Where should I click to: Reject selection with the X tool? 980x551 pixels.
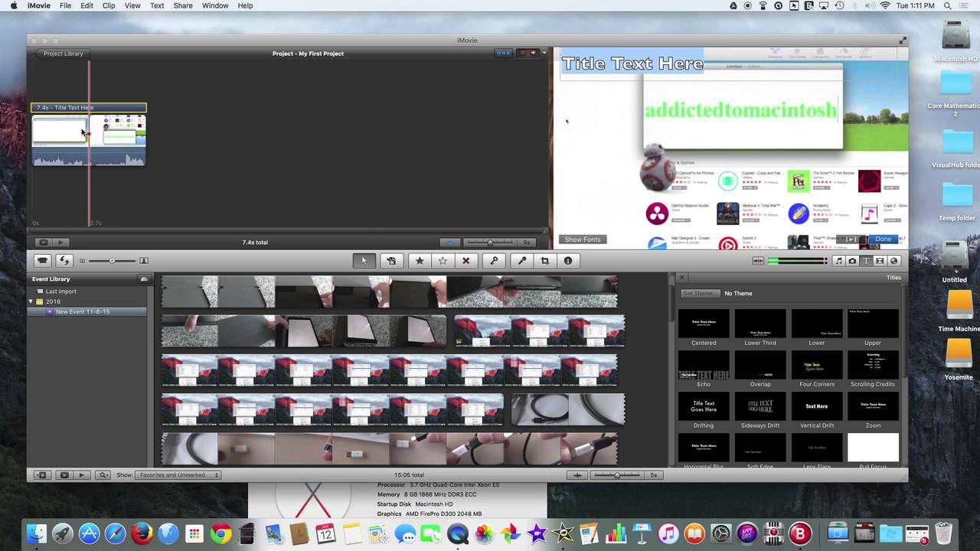[x=465, y=261]
